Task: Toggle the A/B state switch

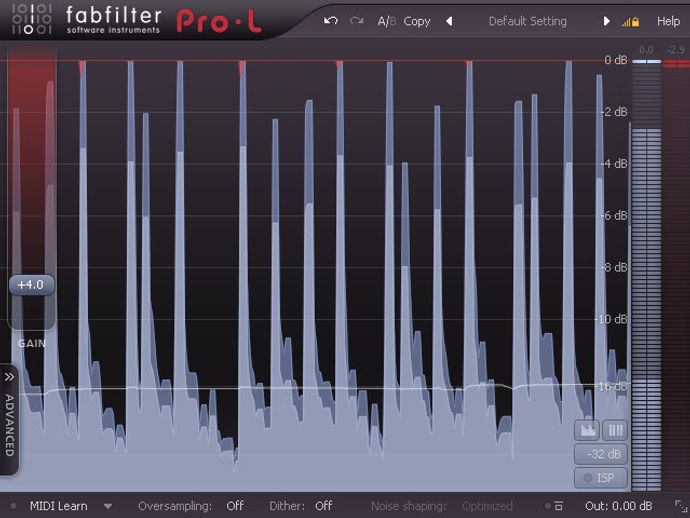Action: [x=387, y=21]
